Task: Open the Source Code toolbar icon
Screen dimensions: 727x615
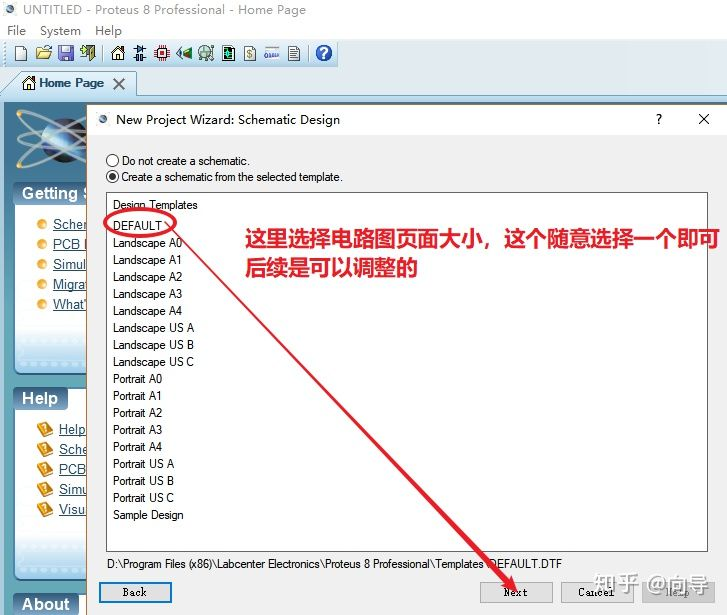Action: pos(272,53)
